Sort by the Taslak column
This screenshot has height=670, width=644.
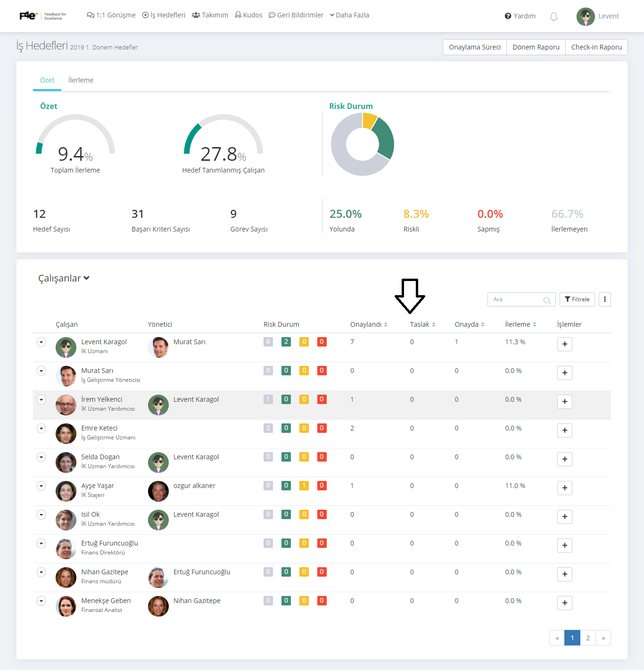[x=422, y=324]
